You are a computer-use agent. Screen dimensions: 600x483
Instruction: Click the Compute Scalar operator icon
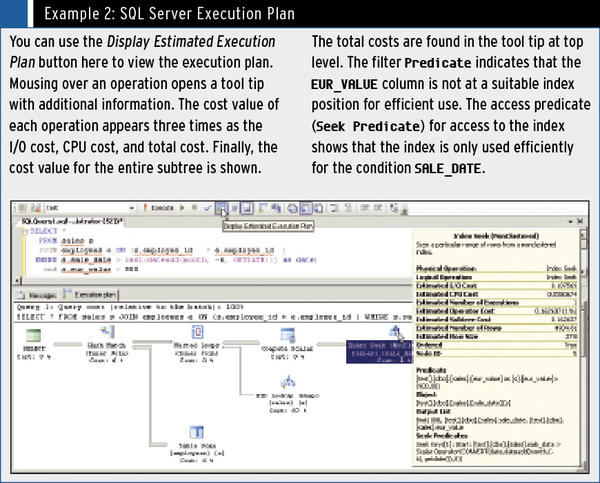coord(287,335)
